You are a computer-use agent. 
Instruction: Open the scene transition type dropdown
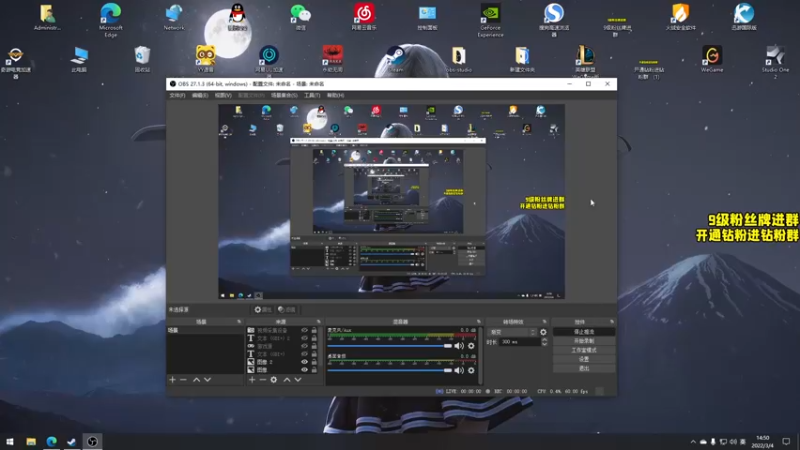pos(512,332)
